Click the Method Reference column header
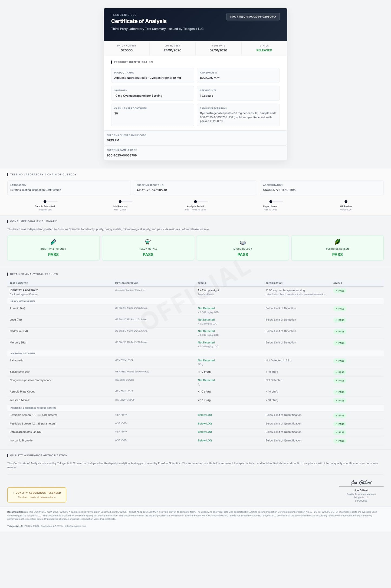 pos(126,283)
